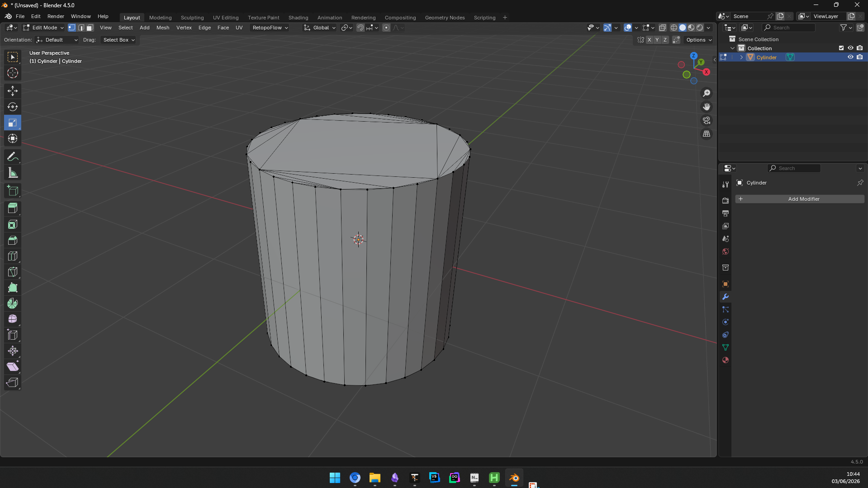Click the properties panel Search field

point(794,168)
